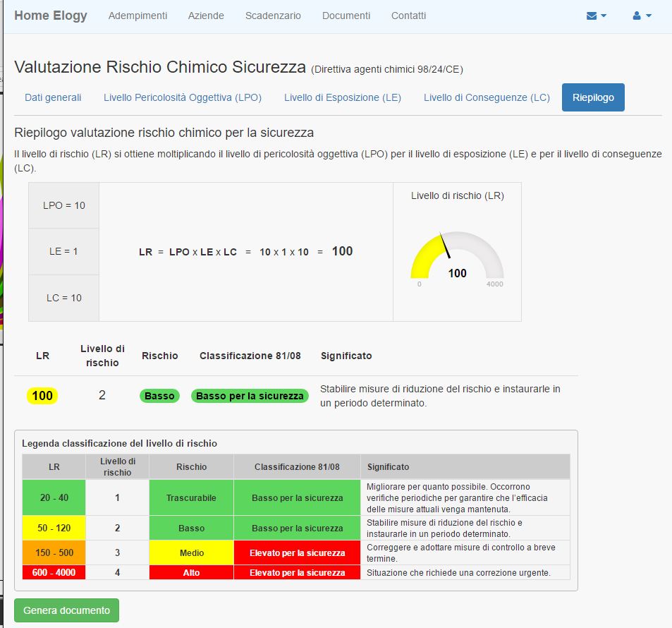This screenshot has width=672, height=628.
Task: Click the Basso per la sicurezza badge
Action: tap(250, 396)
